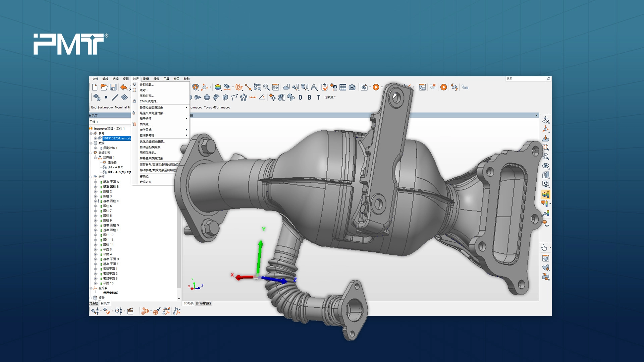644x362 pixels.
Task: Click the New file icon
Action: [95, 87]
